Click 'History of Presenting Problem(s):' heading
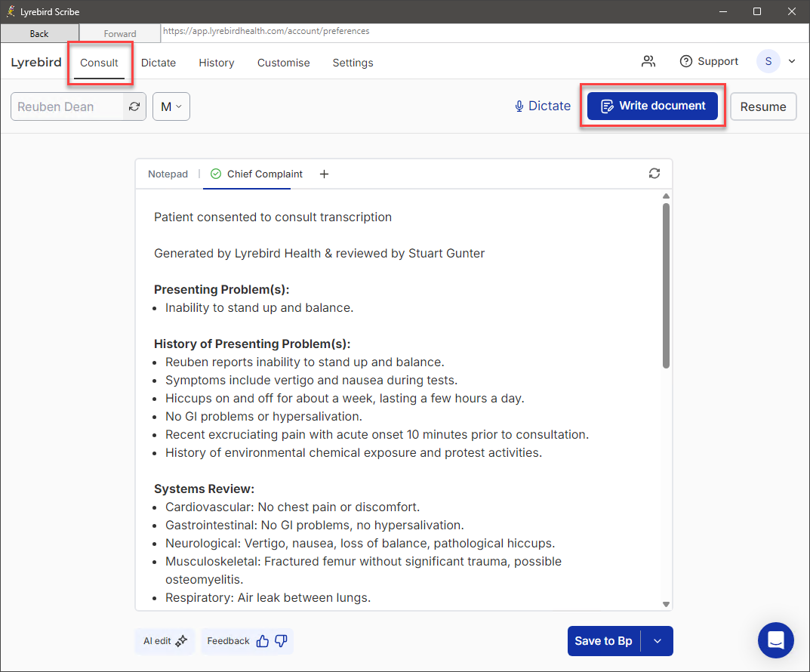Viewport: 810px width, 672px height. click(252, 344)
